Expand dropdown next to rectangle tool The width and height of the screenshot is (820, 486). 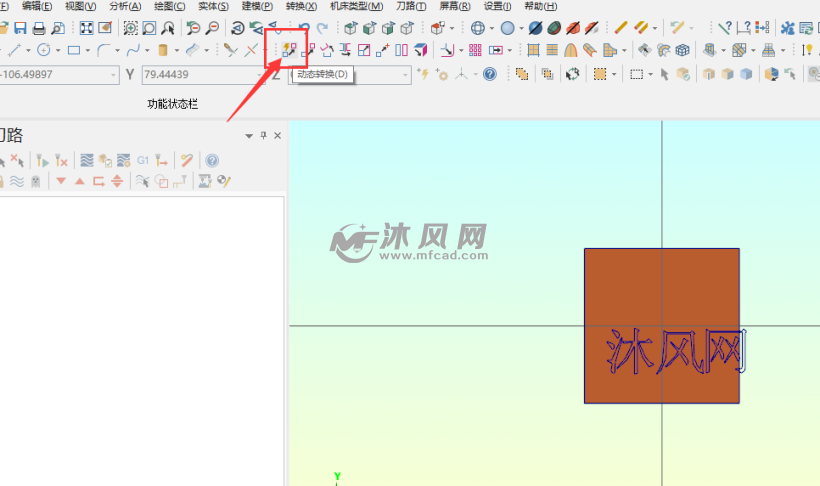tap(87, 51)
